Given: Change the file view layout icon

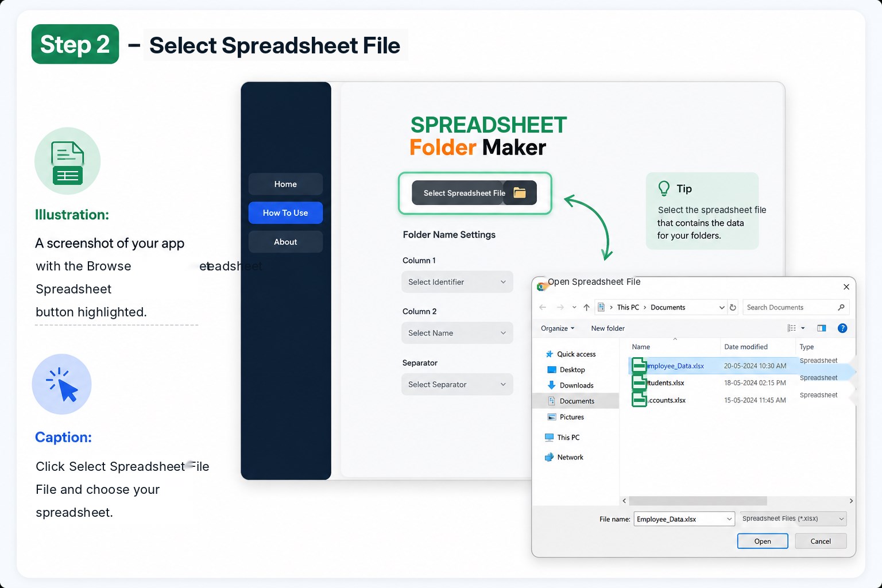Looking at the screenshot, I should point(791,328).
